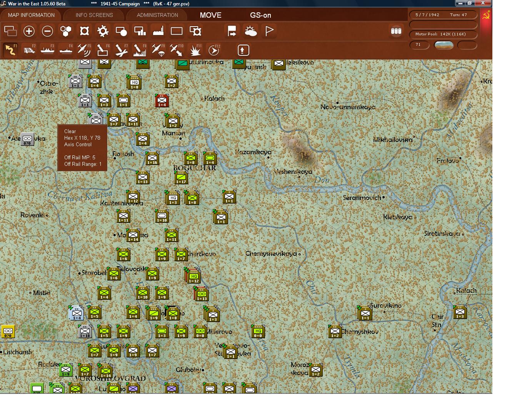Select the HQ unit marked 1=8
This screenshot has height=399, width=532.
pos(134,82)
